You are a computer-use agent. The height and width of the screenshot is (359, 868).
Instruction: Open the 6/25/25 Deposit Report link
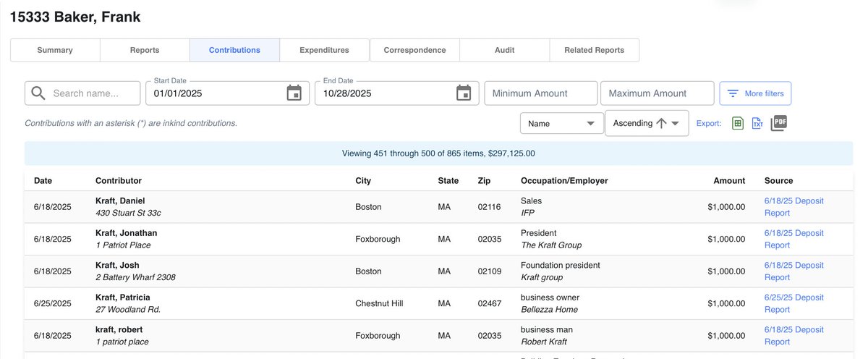[x=793, y=303]
